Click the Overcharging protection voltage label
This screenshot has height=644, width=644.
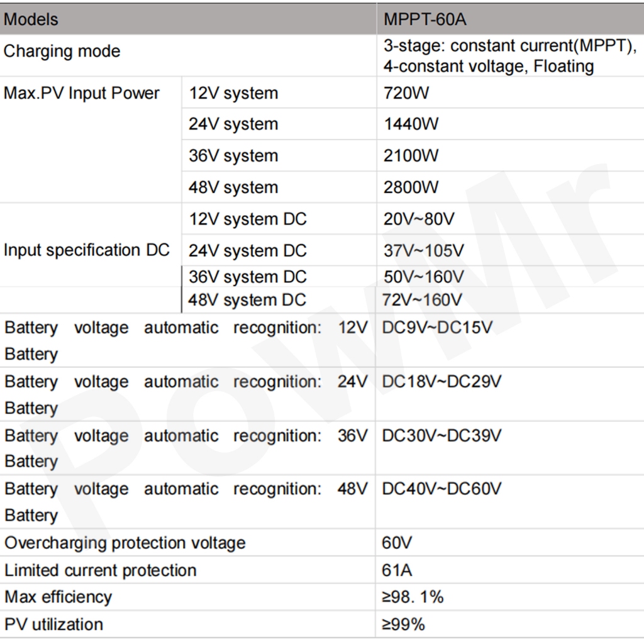(125, 543)
